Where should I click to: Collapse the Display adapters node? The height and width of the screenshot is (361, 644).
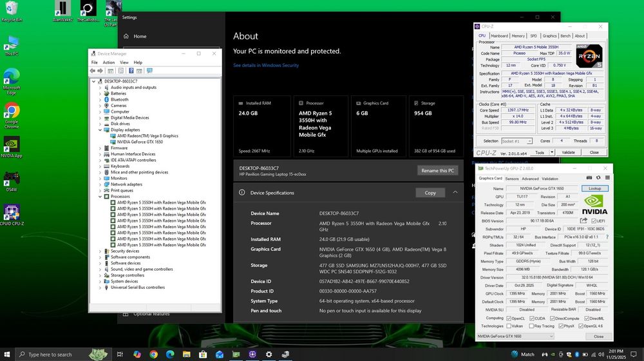tap(100, 130)
